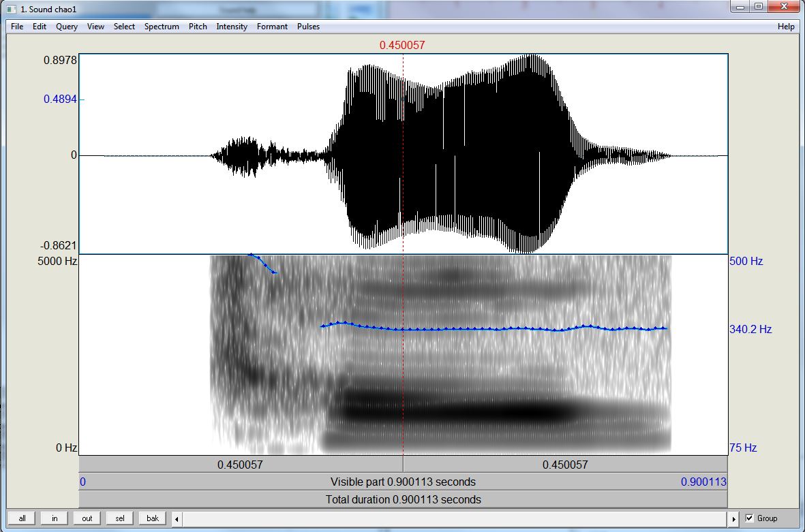
Task: Play the Visible part 0.900113 seconds bar
Action: pyautogui.click(x=403, y=482)
